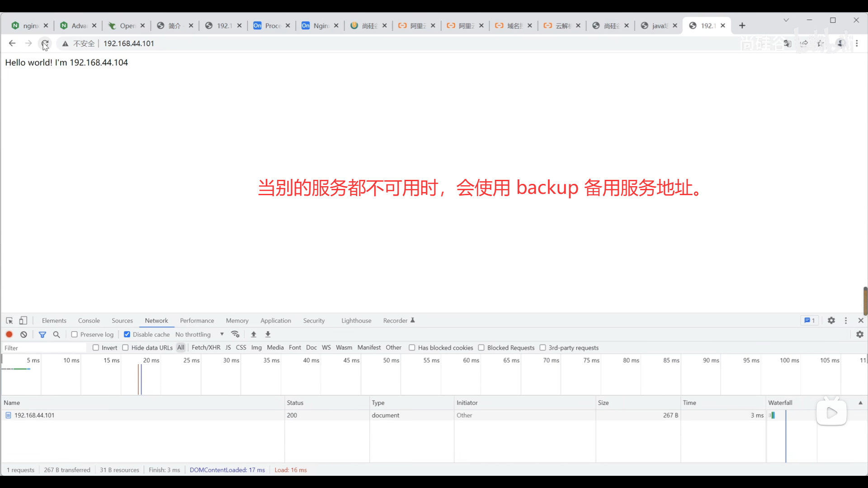Open DevTools settings gear
868x488 pixels.
(x=831, y=320)
